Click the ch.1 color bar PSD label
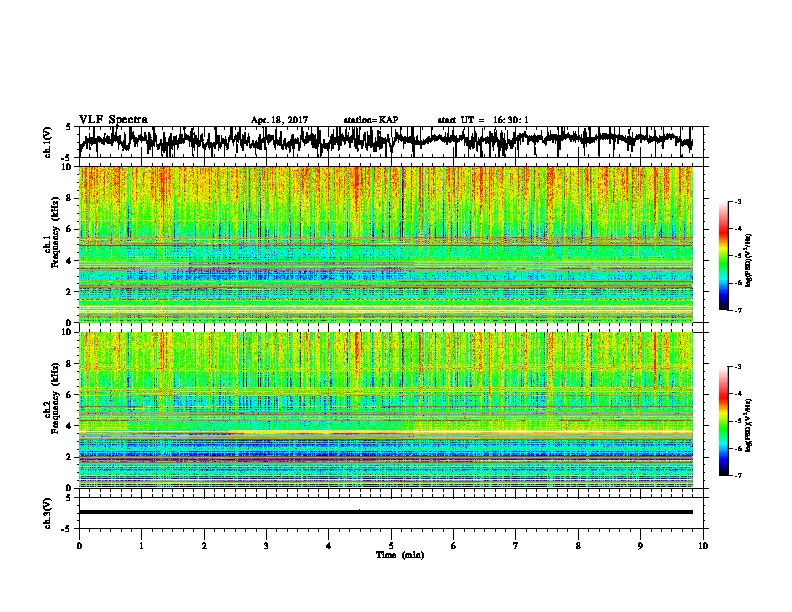 (749, 261)
